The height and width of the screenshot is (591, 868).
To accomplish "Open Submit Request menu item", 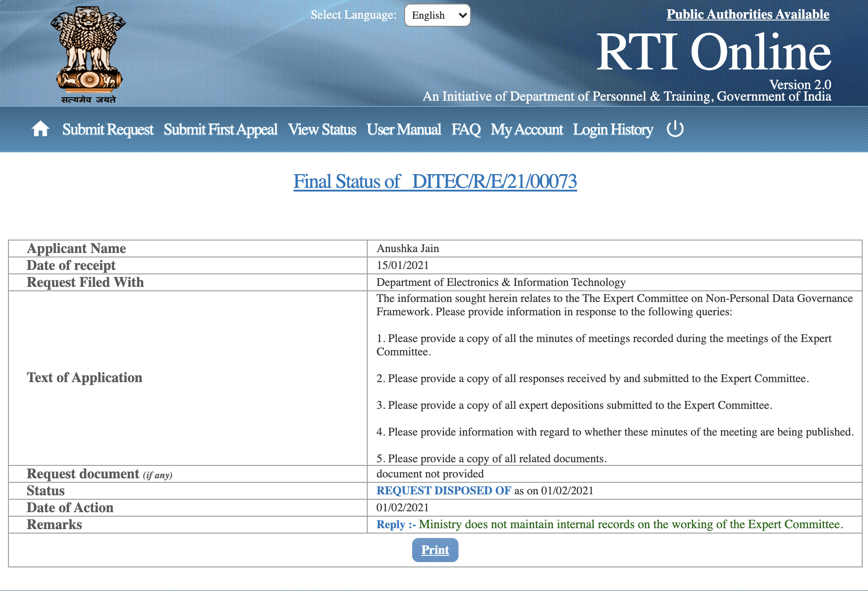I will (x=108, y=130).
